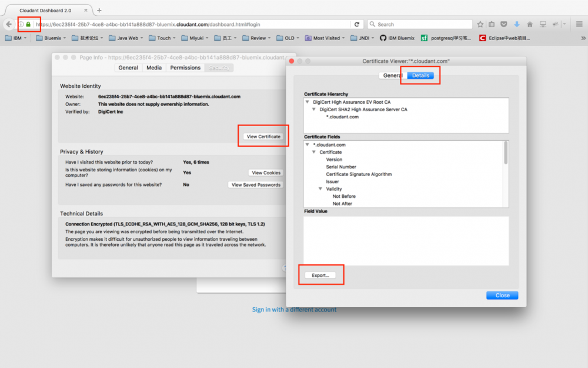Open the IBM Bluemix GitHub bookmark
588x368 pixels.
coord(397,38)
